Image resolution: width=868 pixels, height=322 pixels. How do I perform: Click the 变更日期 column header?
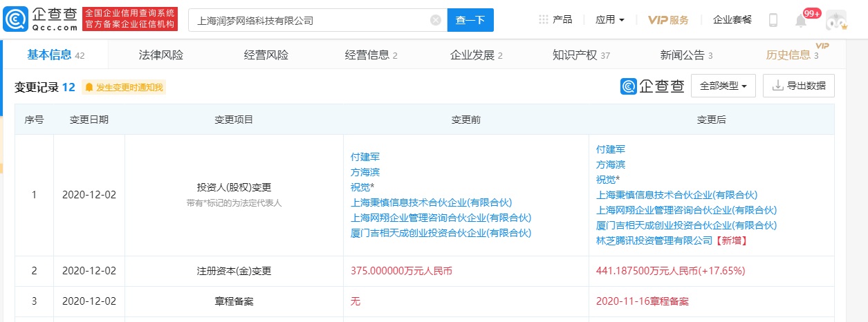89,120
